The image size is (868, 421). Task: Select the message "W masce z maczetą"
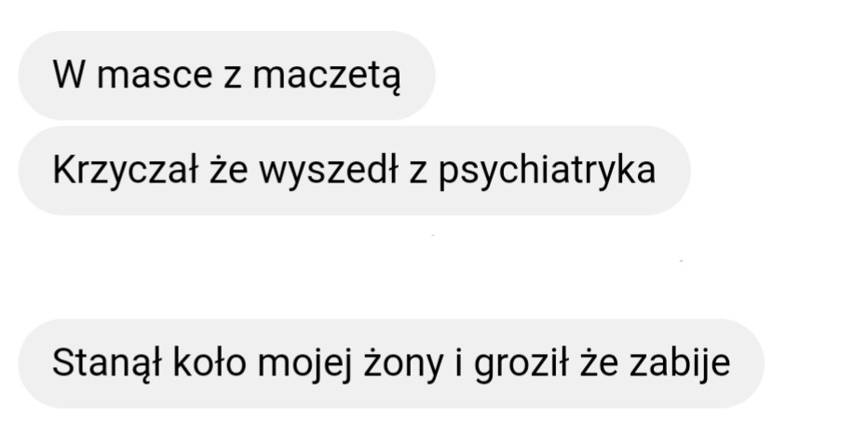(x=226, y=75)
